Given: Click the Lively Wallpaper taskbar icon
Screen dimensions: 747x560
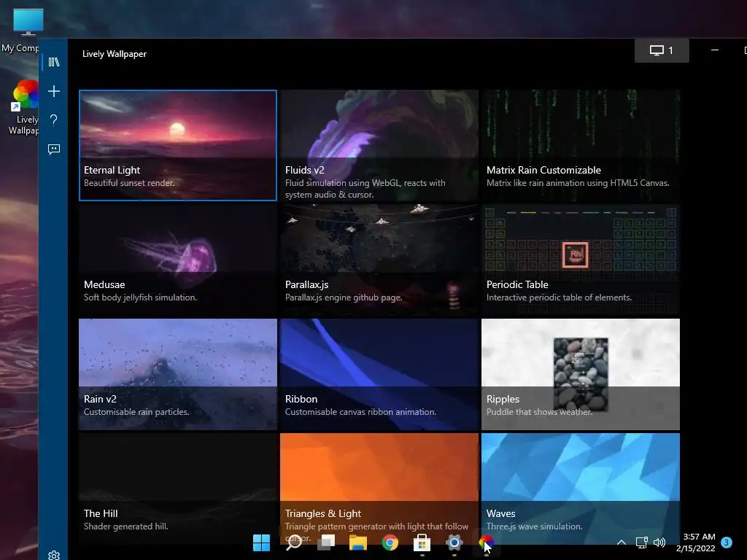Looking at the screenshot, I should [x=486, y=542].
